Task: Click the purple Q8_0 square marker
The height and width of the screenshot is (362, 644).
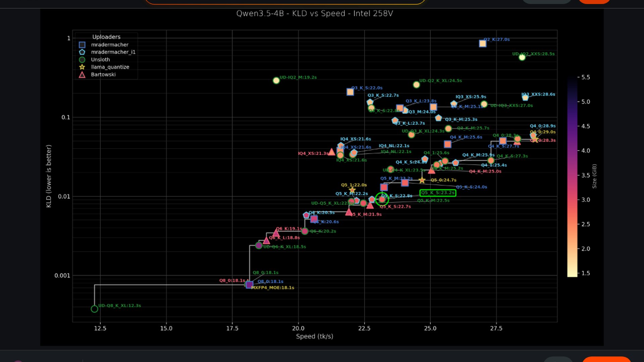Action: [x=249, y=285]
